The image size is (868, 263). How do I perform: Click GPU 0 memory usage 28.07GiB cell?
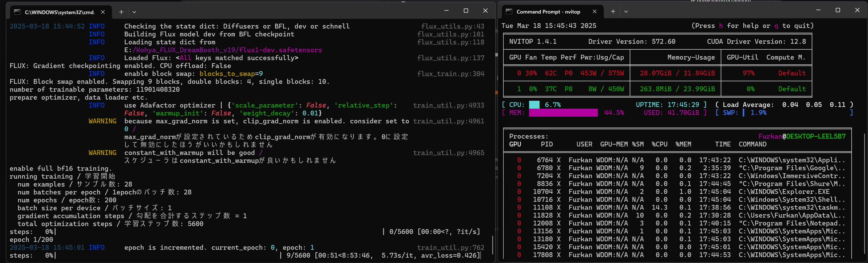coord(677,73)
